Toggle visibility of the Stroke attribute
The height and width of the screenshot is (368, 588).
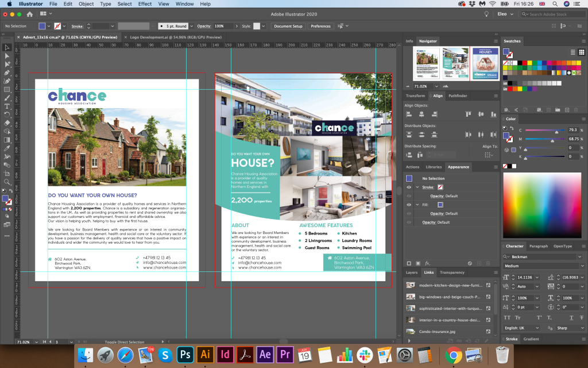(x=409, y=187)
